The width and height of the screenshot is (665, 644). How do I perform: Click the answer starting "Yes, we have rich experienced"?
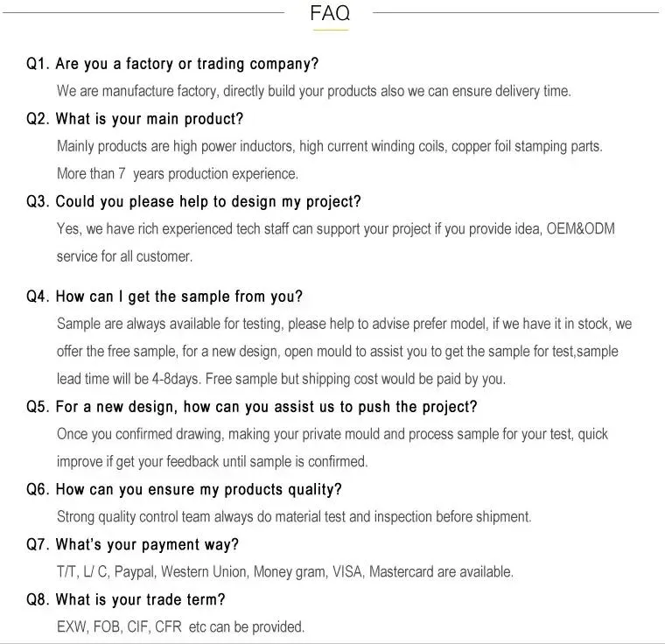click(x=335, y=229)
